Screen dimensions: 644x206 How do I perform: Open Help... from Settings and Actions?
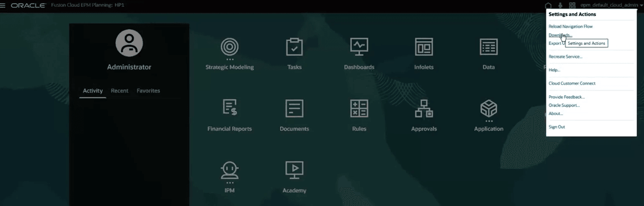(554, 70)
